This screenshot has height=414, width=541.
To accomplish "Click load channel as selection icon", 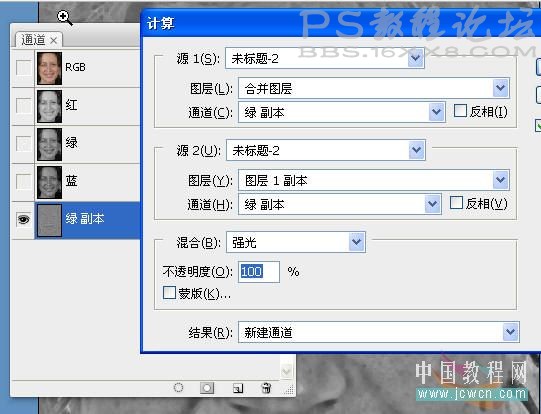I will 178,387.
